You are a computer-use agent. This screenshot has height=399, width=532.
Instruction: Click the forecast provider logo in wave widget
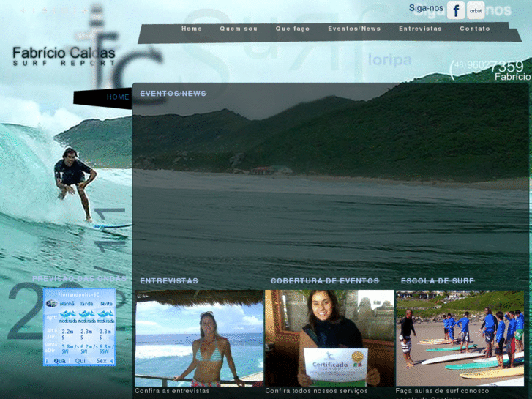click(x=51, y=303)
